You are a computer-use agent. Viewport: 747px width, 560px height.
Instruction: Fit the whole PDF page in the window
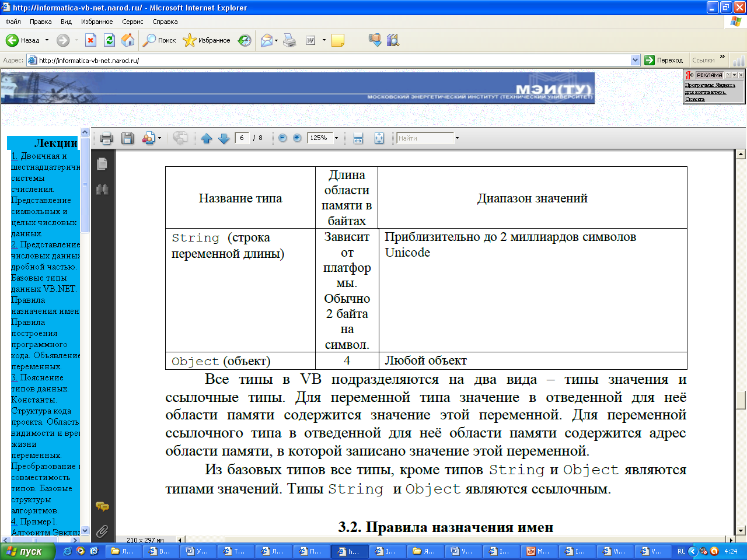[379, 138]
